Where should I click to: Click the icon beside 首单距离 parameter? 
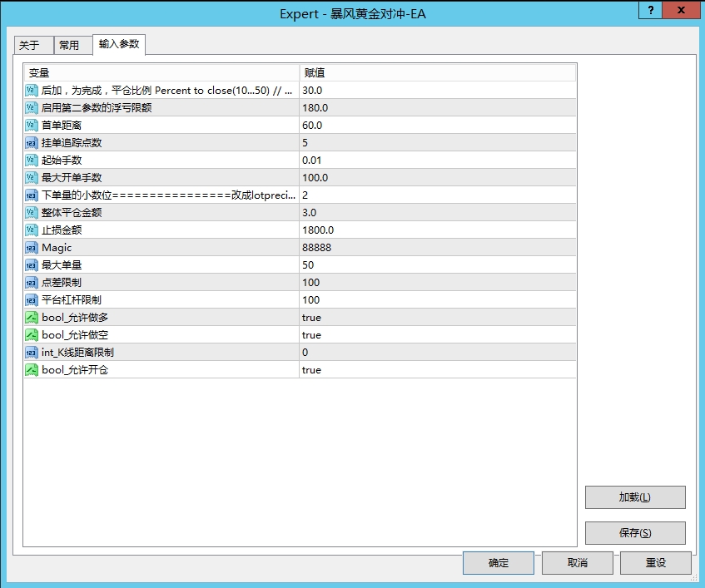[32, 126]
